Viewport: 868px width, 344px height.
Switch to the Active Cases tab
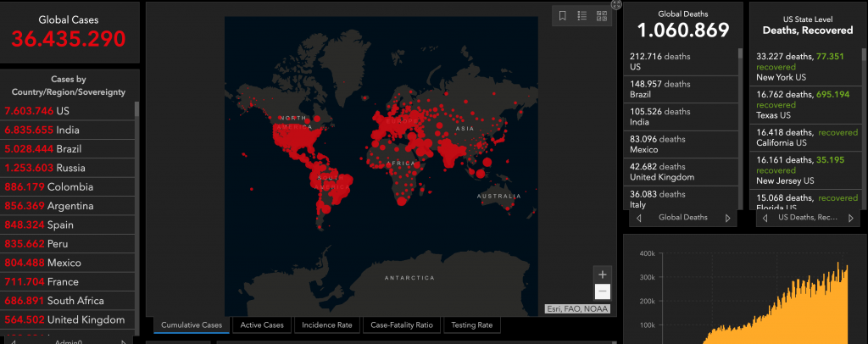click(x=263, y=325)
